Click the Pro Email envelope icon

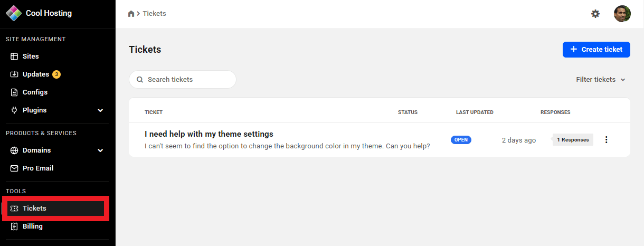pos(14,168)
